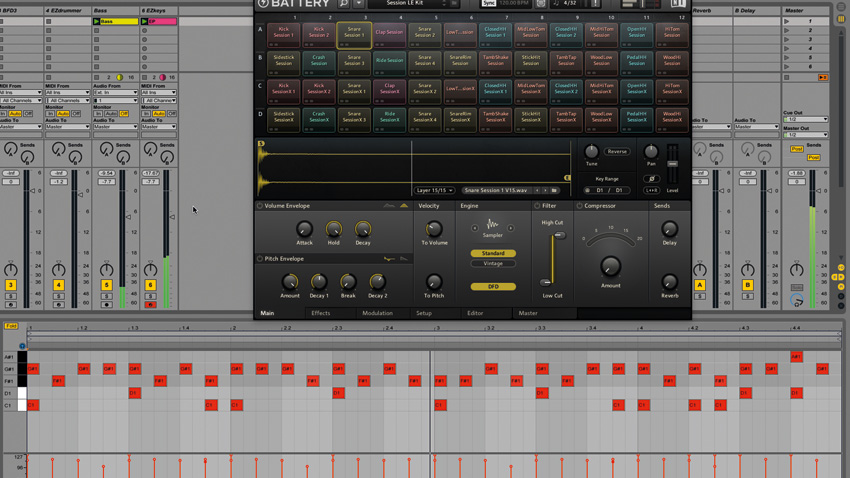This screenshot has width=850, height=478.
Task: Click the Tune knob
Action: pos(591,151)
